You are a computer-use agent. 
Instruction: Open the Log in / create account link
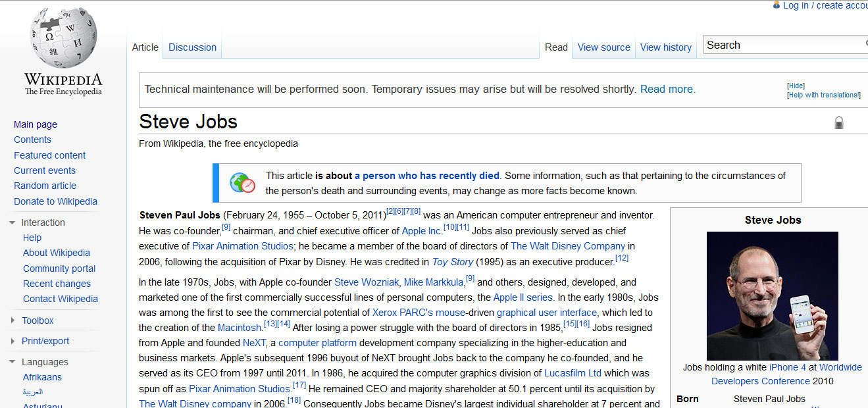825,5
